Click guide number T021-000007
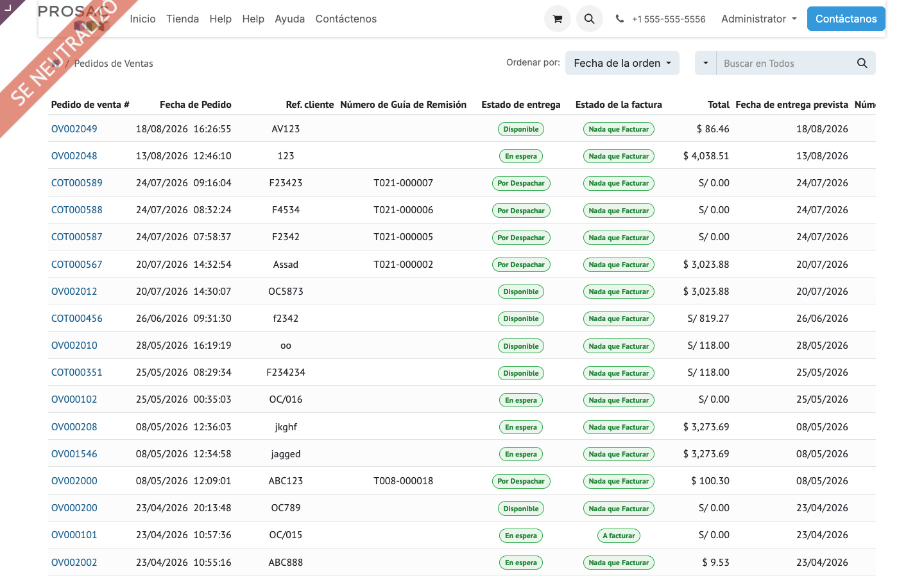This screenshot has height=578, width=924. coord(403,182)
